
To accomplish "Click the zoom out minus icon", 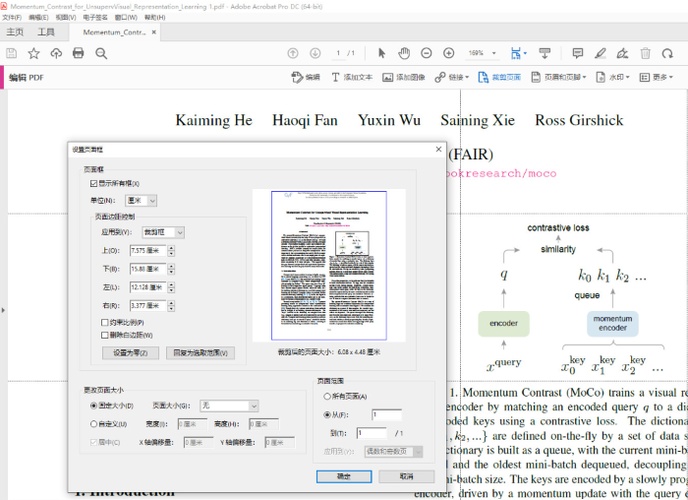I will [426, 54].
